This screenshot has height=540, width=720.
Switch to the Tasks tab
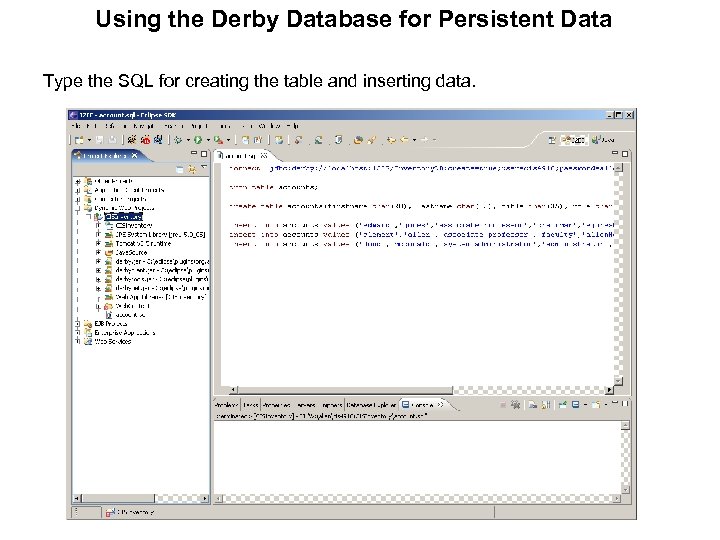(251, 405)
